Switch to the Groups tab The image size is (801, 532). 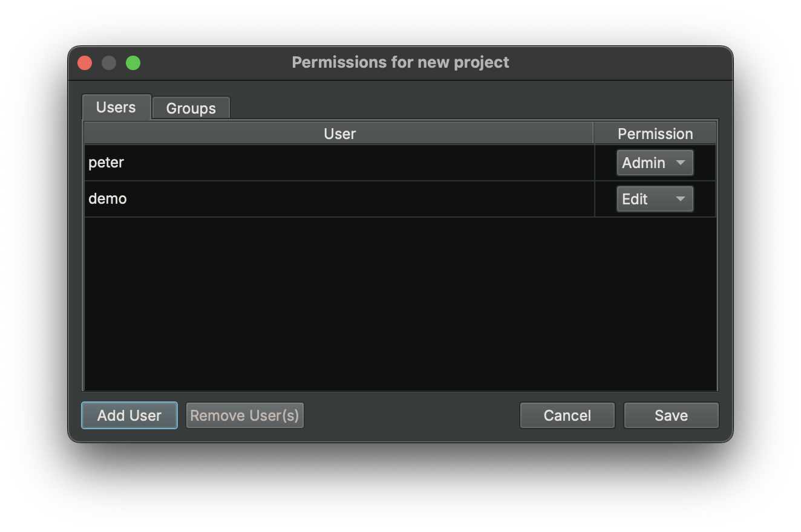(191, 108)
